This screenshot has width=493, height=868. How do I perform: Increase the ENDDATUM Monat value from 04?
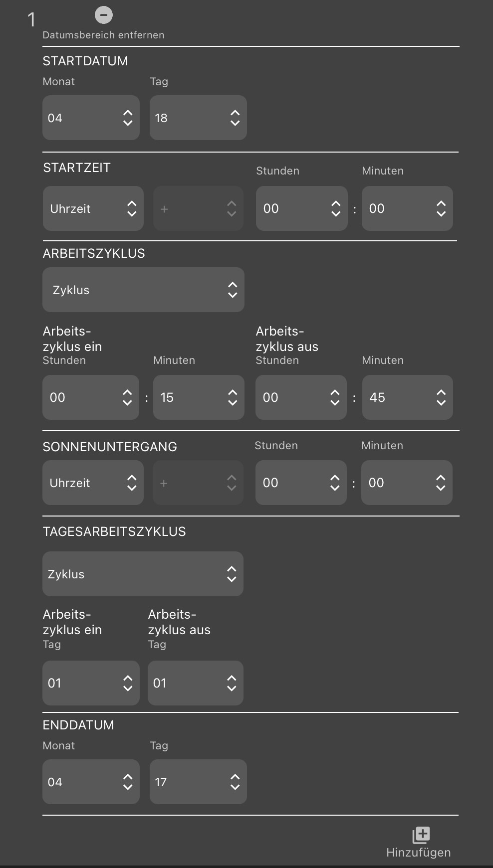(x=128, y=777)
